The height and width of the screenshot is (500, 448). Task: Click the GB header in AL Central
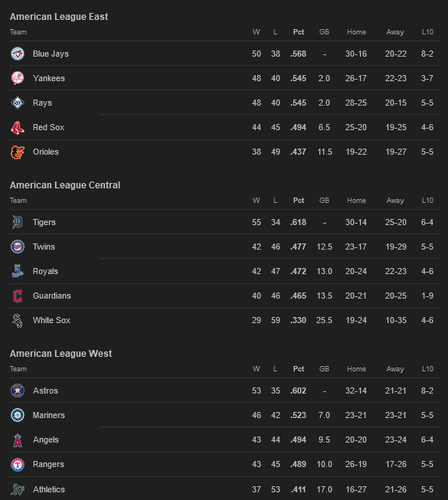tap(324, 201)
